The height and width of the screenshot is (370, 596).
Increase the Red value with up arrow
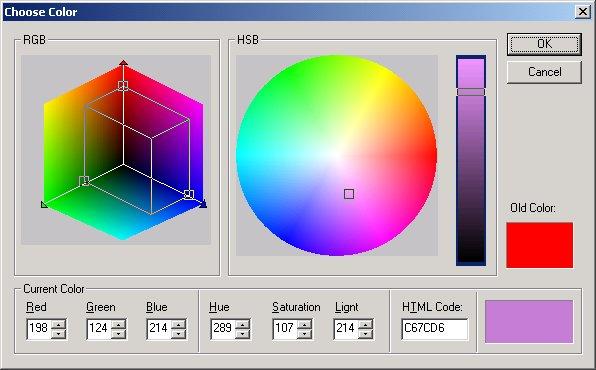click(59, 324)
